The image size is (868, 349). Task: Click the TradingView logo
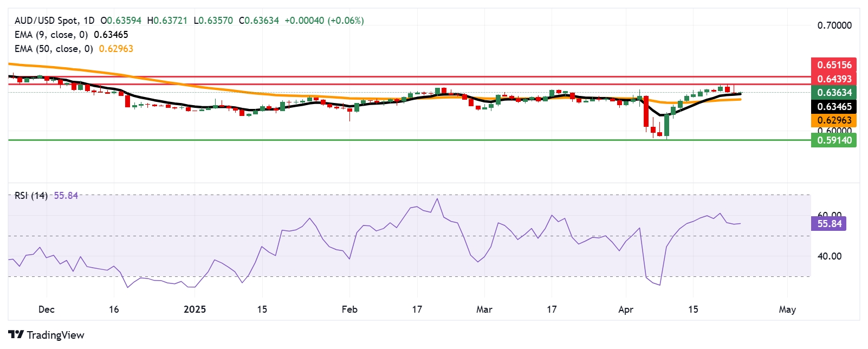(x=47, y=335)
